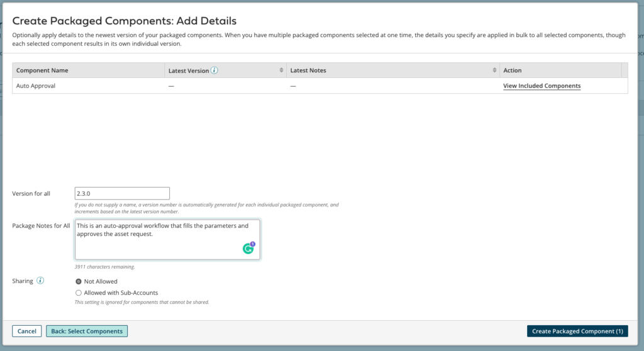Click the Sharing info icon

[40, 281]
